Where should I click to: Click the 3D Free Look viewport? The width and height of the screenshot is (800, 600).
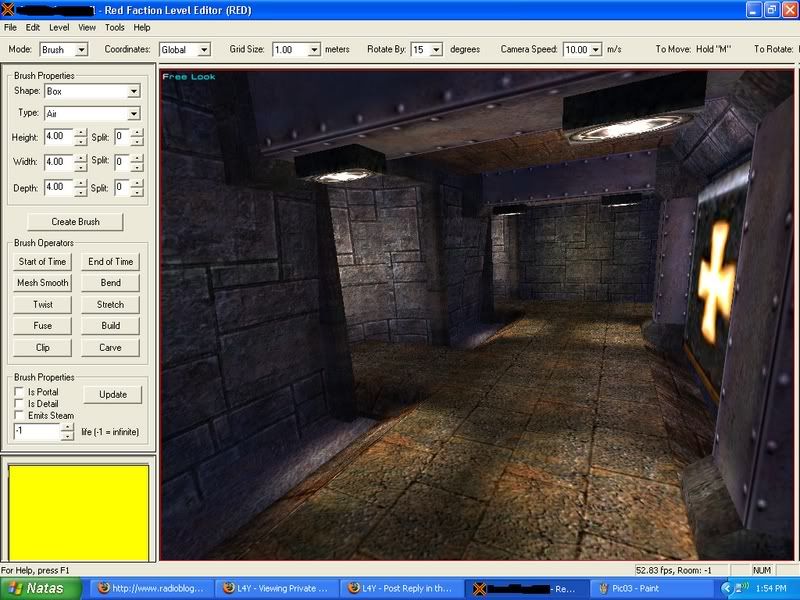477,315
